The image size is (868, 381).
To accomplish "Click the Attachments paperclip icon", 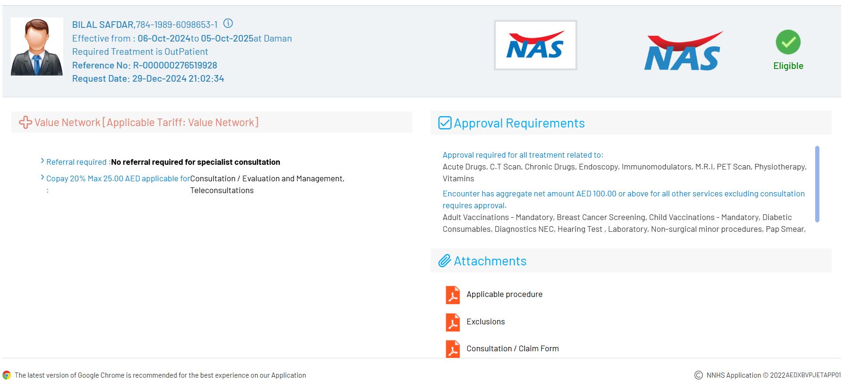I will tap(444, 261).
